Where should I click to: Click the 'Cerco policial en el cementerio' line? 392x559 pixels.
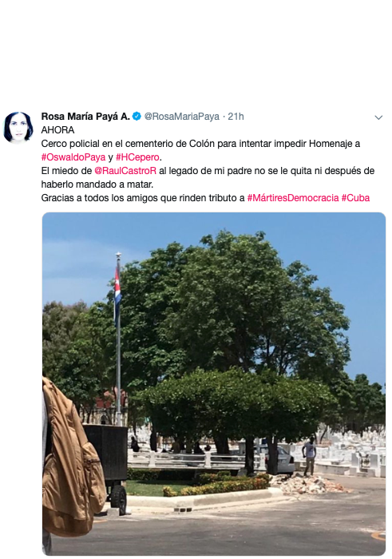200,144
